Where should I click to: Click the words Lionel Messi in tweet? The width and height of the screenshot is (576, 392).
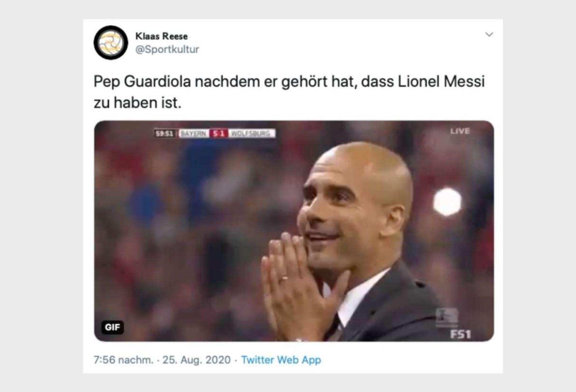click(x=441, y=82)
